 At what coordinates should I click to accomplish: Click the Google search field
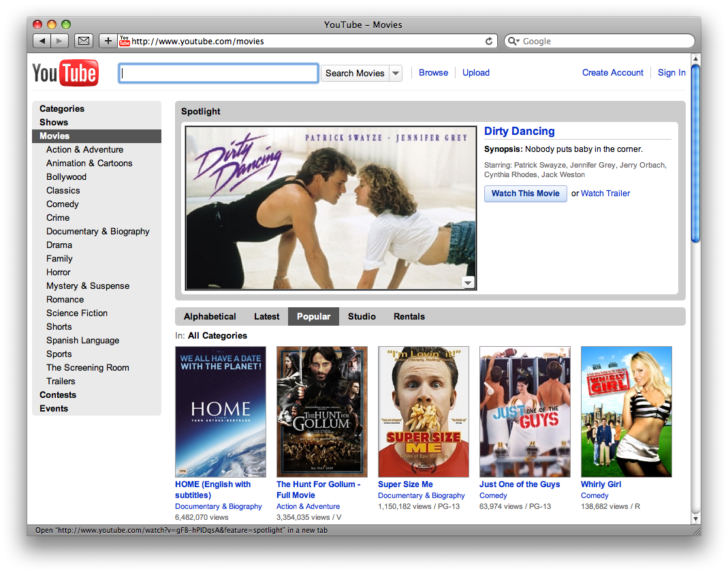click(x=599, y=42)
